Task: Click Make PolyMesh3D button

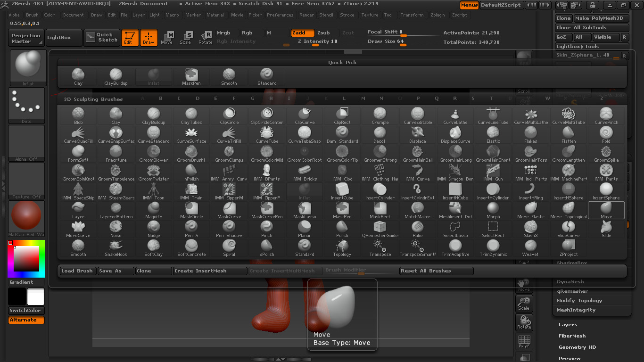Action: [601, 18]
